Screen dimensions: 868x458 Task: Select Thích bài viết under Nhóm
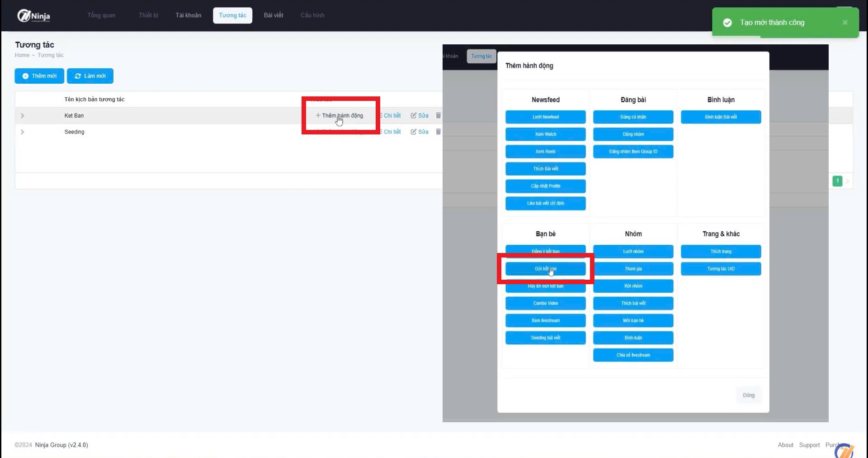(x=633, y=303)
